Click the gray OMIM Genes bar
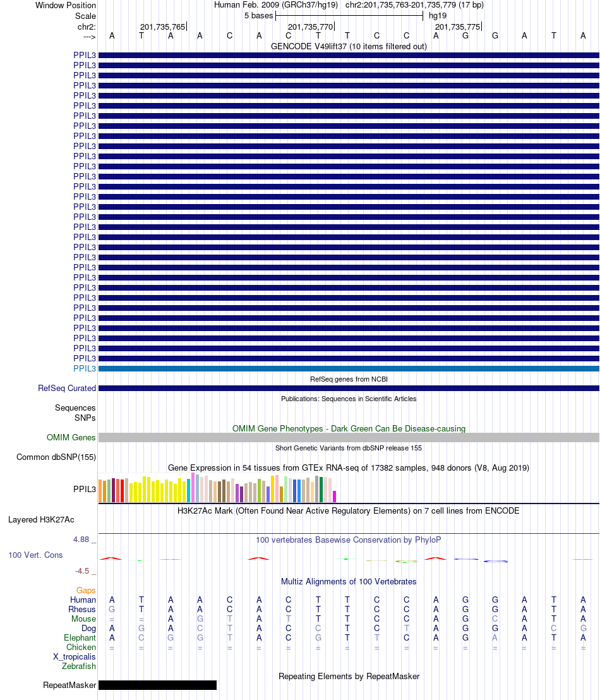 (x=349, y=437)
